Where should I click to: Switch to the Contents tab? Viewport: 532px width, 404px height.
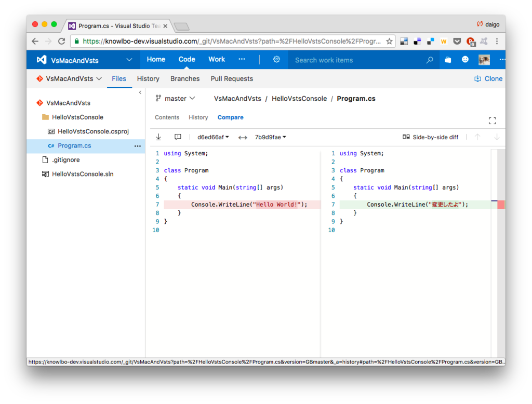tap(167, 117)
